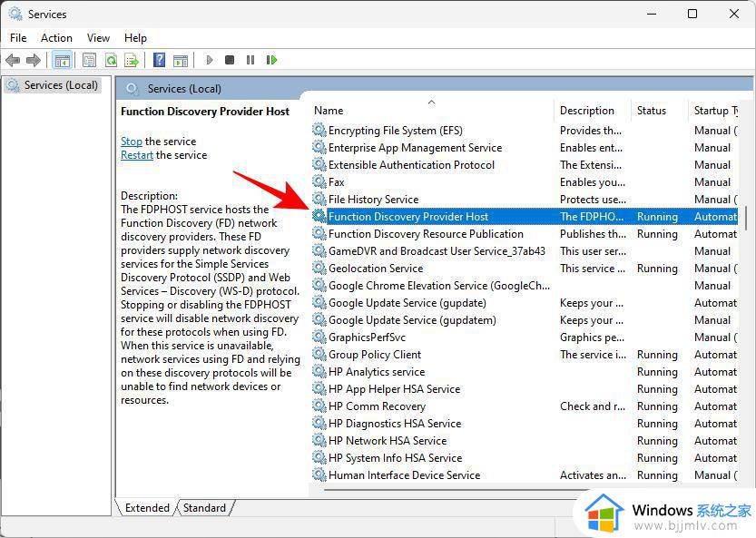This screenshot has height=538, width=756.
Task: Click the Forward arrow toolbar icon
Action: 34,60
